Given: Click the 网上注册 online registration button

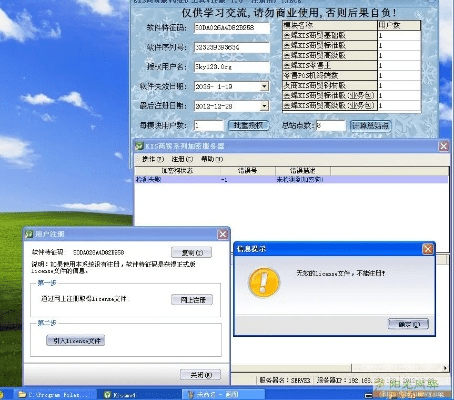Looking at the screenshot, I should point(192,300).
